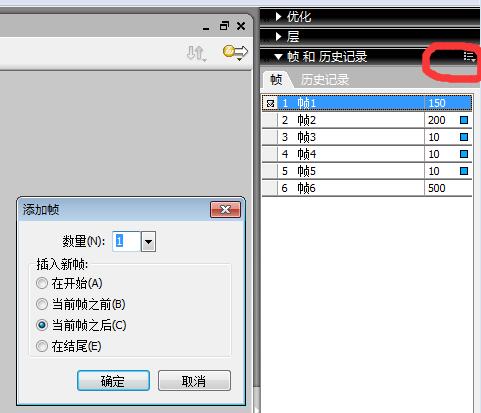Click the blue square marker on frame 4
This screenshot has height=413, width=481.
[x=464, y=154]
